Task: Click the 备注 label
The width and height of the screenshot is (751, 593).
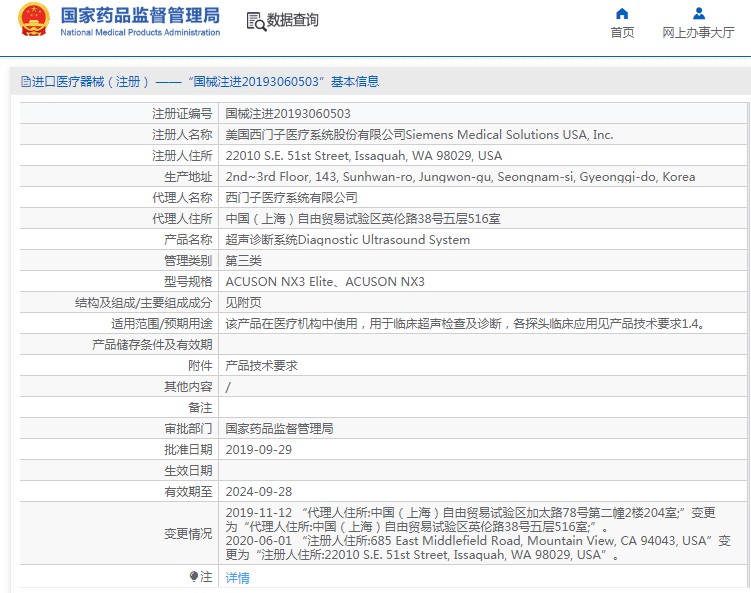Action: pyautogui.click(x=200, y=408)
